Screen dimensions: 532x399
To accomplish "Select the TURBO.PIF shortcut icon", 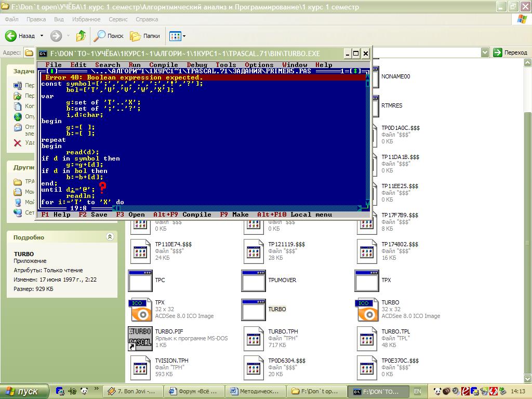I will 140,338.
